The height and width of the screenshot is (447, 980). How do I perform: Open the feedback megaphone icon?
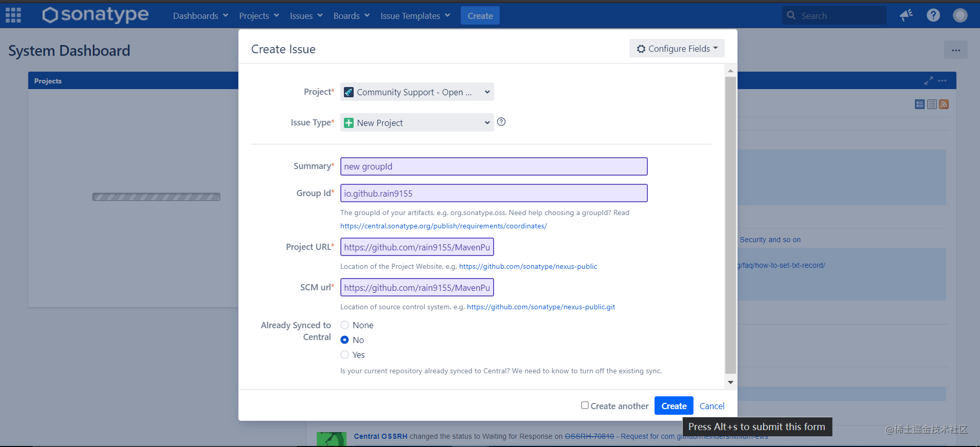tap(906, 15)
